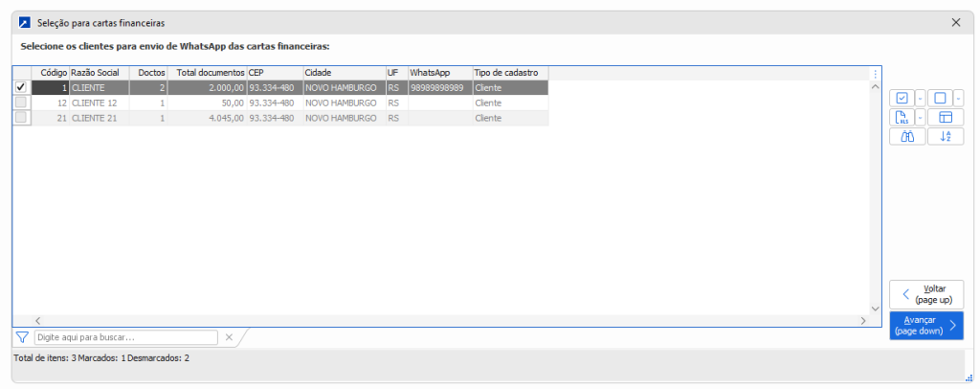This screenshot has width=980, height=389.
Task: Click the WhatsApp number 98989898989 cell
Action: 440,87
